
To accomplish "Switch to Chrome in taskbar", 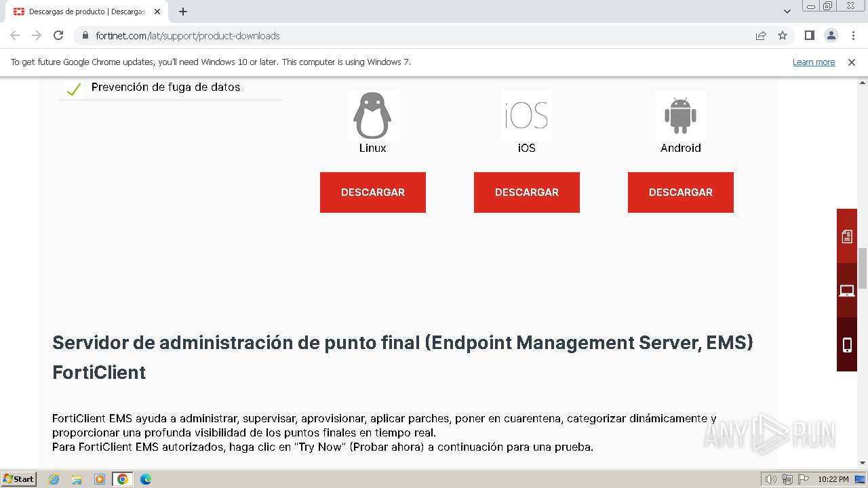I will 123,479.
